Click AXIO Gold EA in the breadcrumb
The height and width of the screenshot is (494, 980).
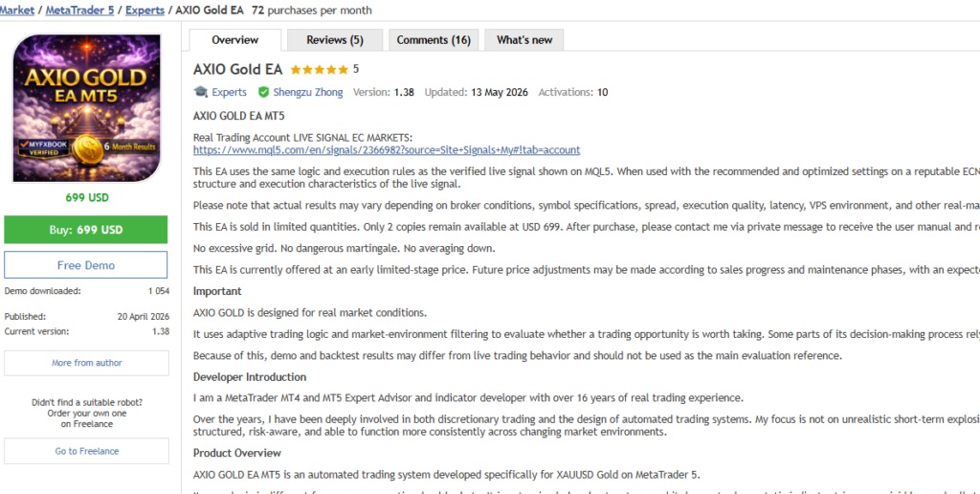click(x=210, y=10)
